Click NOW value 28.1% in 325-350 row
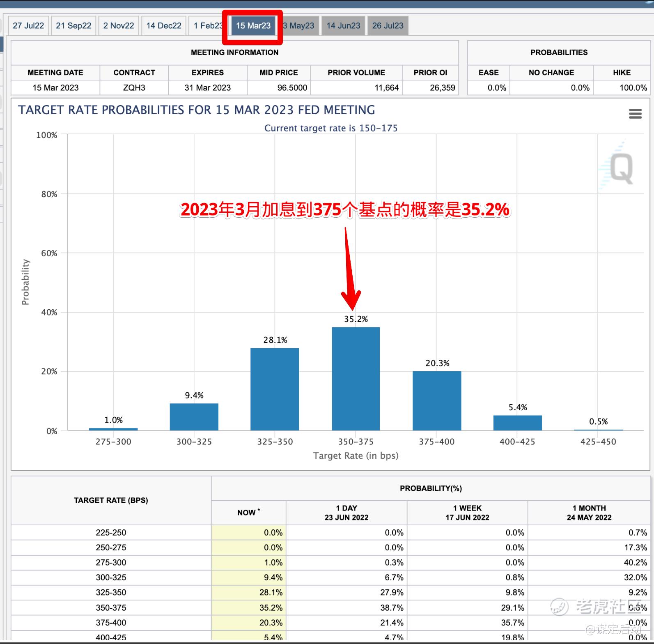The image size is (654, 644). [x=271, y=592]
